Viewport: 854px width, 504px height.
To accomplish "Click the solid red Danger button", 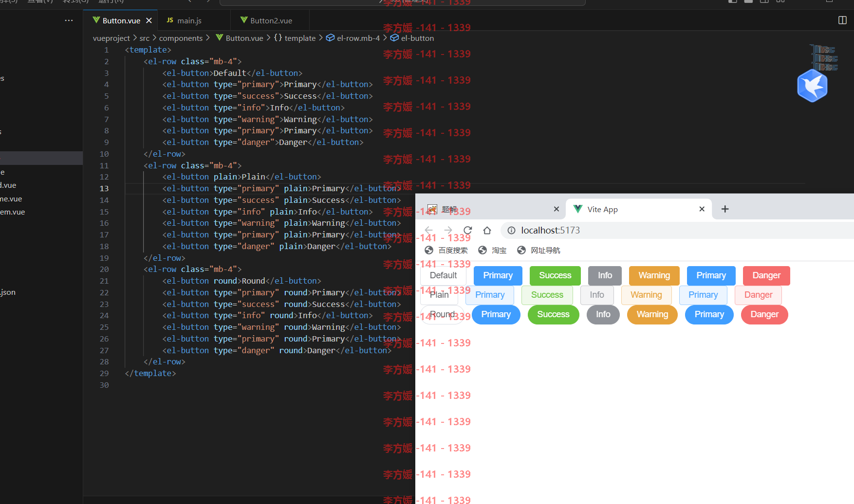I will tap(766, 275).
